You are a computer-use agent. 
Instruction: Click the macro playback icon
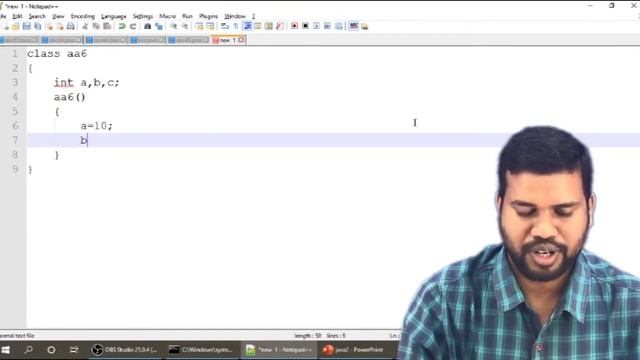coord(316,27)
